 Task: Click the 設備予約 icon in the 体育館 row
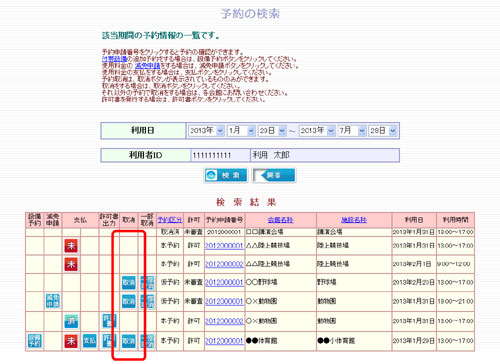pos(35,341)
